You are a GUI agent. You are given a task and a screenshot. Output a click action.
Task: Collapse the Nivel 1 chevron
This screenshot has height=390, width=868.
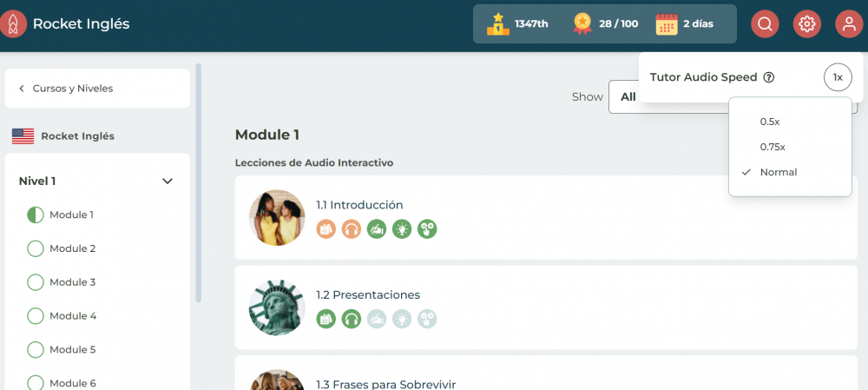pos(168,182)
